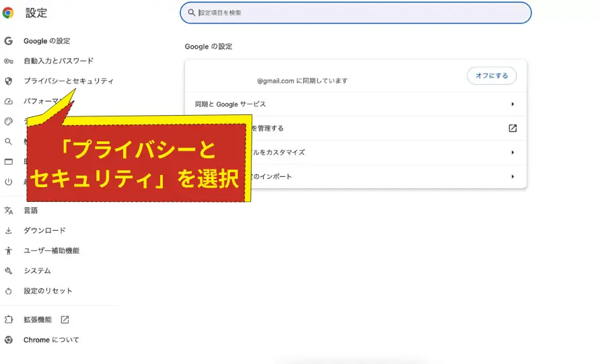
Task: Click the shield icon for プライバシーとセキュリティ
Action: (x=9, y=81)
